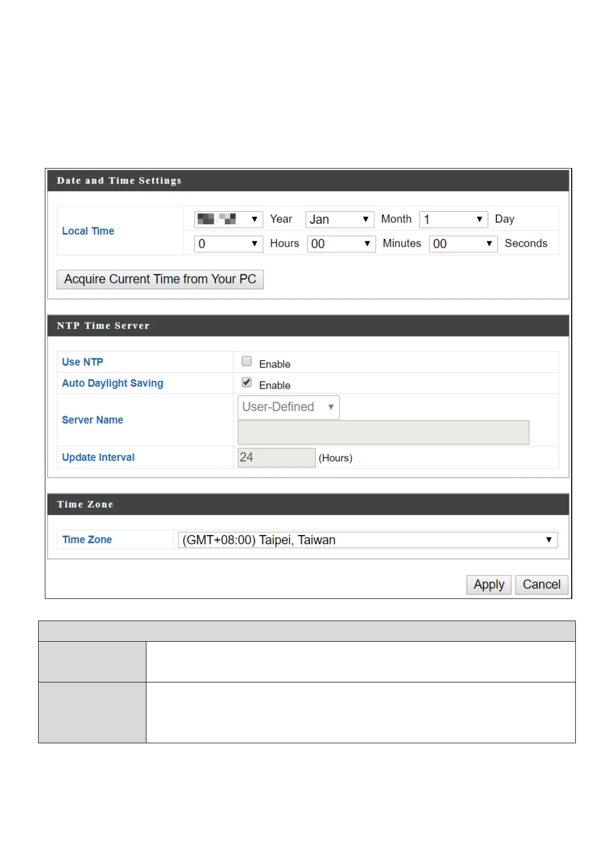The image size is (614, 868).
Task: Click the Server Name label
Action: 92,420
